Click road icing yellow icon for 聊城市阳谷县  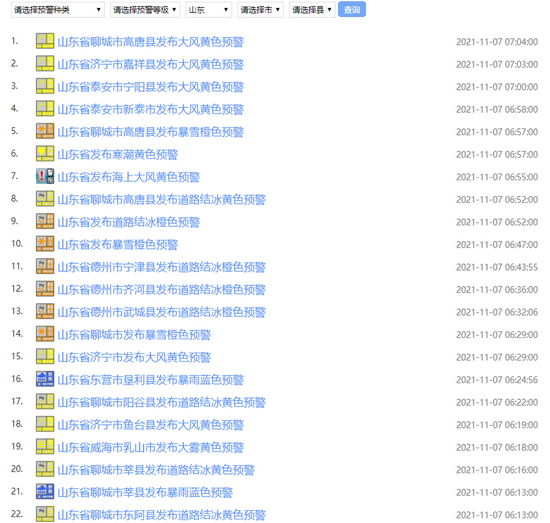[x=45, y=401]
